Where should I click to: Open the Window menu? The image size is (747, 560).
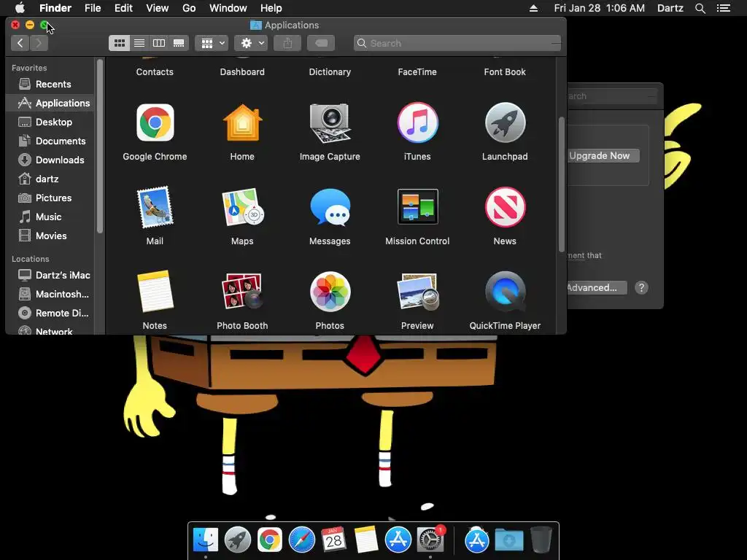pyautogui.click(x=228, y=8)
